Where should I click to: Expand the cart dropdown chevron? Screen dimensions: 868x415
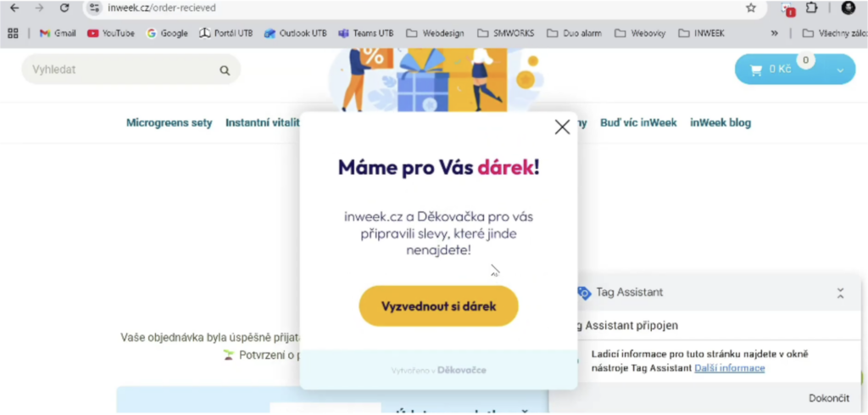click(840, 70)
